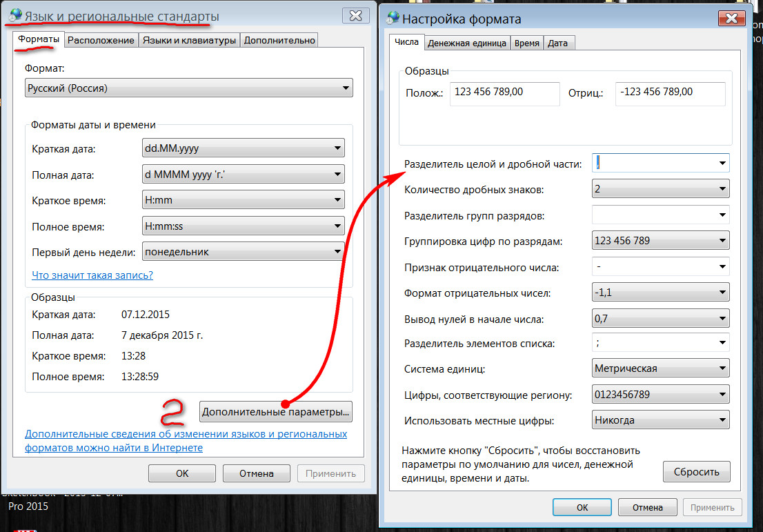
Task: Click OK in Язык и региональные стандарты
Action: pos(182,473)
